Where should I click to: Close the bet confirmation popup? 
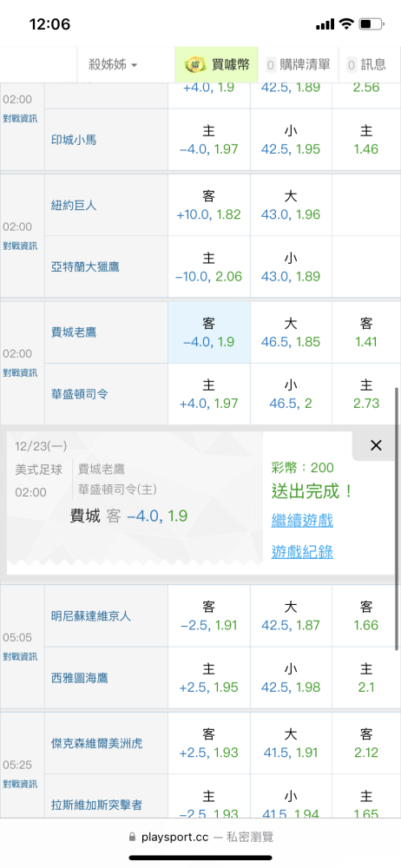tap(376, 445)
